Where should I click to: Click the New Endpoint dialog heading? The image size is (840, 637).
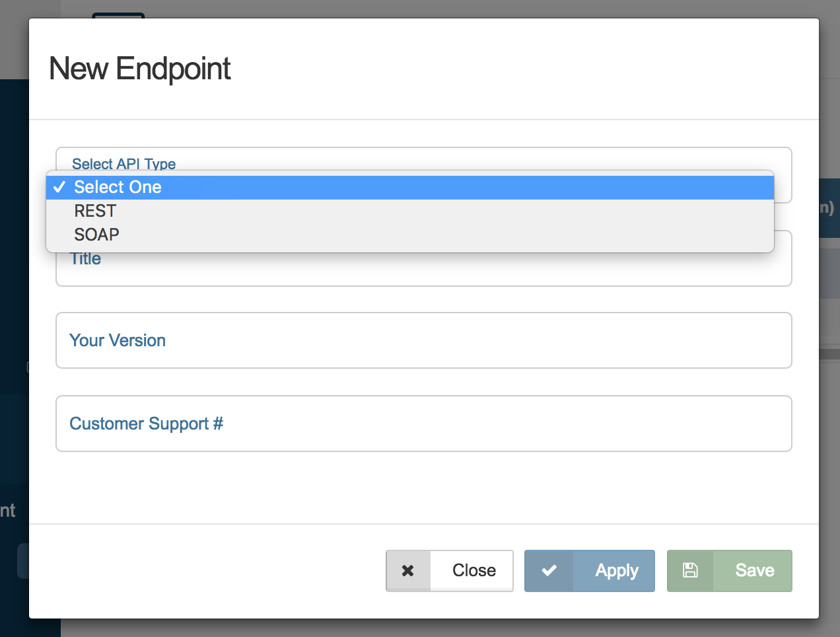pyautogui.click(x=139, y=68)
